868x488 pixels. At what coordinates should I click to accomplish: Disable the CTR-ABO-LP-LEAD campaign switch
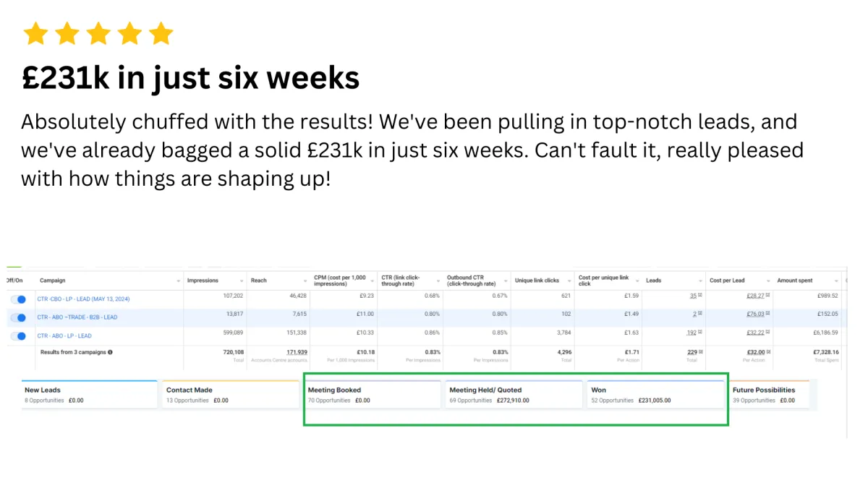19,335
